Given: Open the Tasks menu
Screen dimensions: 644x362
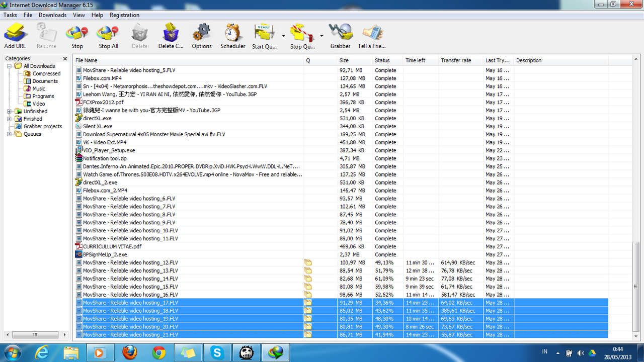Looking at the screenshot, I should (10, 15).
